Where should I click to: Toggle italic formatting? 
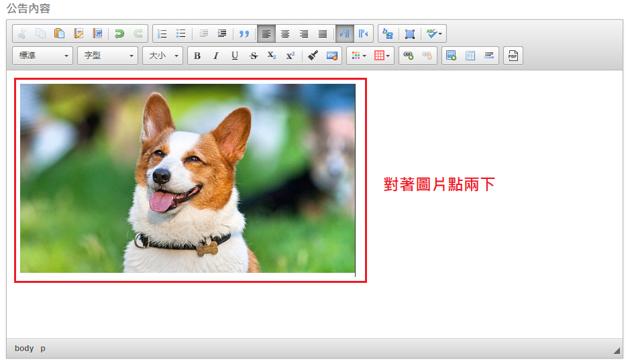[x=216, y=56]
